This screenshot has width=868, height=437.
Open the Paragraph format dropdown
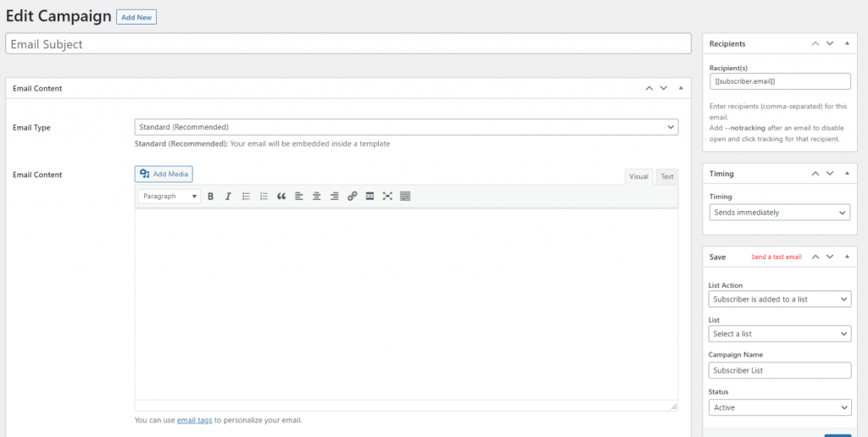170,196
